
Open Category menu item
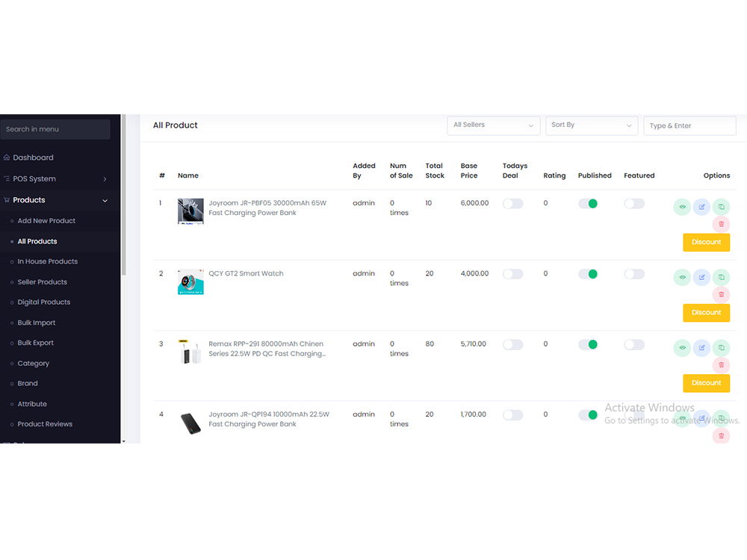tap(34, 364)
